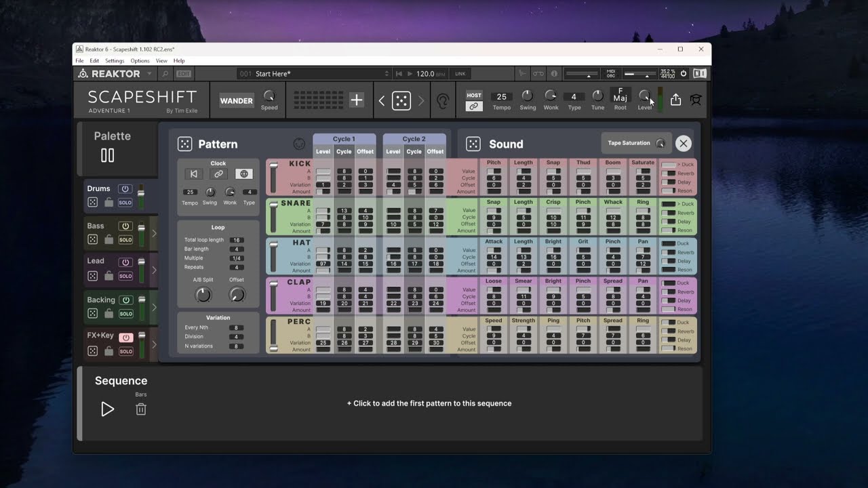Open the graduate cap tutorial icon
The height and width of the screenshot is (488, 868).
(x=696, y=100)
